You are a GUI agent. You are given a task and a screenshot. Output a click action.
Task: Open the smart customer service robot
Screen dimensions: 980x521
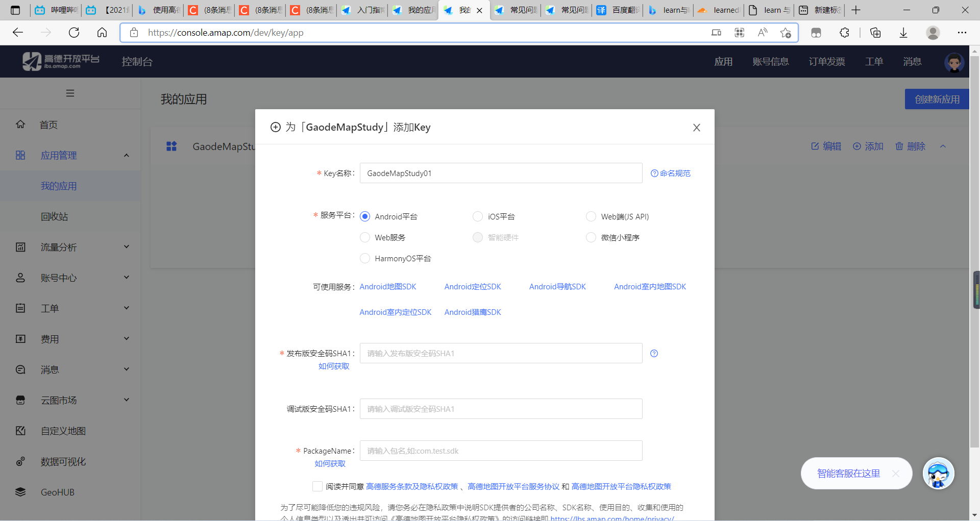(938, 473)
